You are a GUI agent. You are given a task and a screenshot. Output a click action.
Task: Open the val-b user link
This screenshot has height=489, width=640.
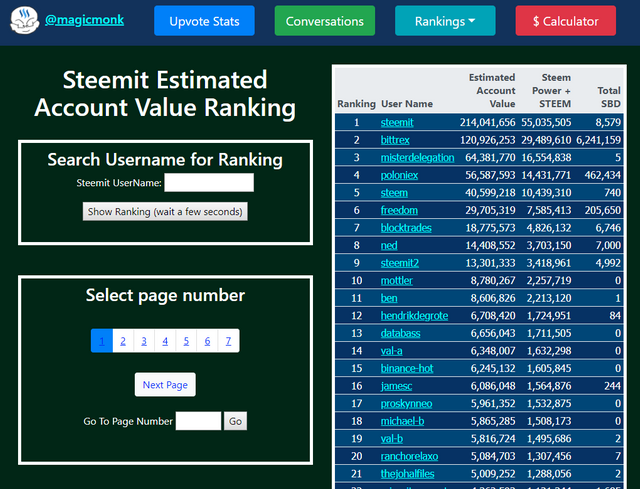[392, 438]
